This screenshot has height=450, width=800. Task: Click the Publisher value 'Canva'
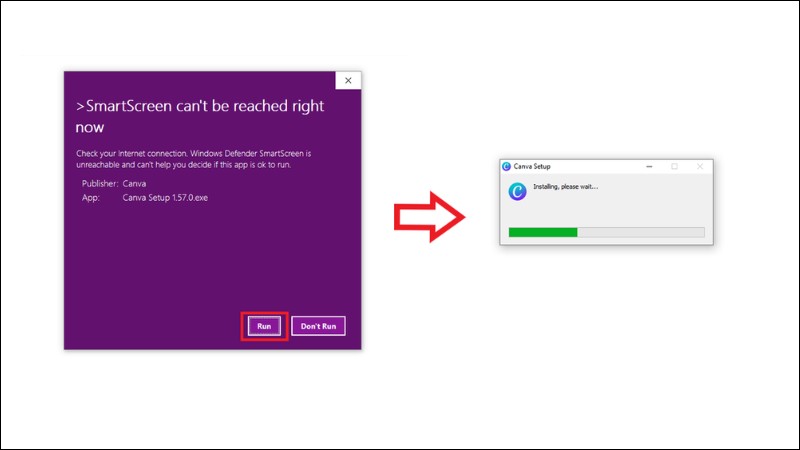134,183
